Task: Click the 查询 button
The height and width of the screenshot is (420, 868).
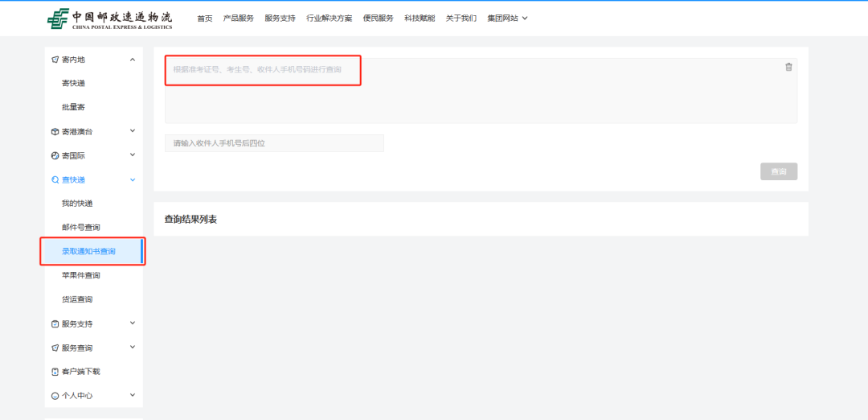Action: pyautogui.click(x=779, y=171)
